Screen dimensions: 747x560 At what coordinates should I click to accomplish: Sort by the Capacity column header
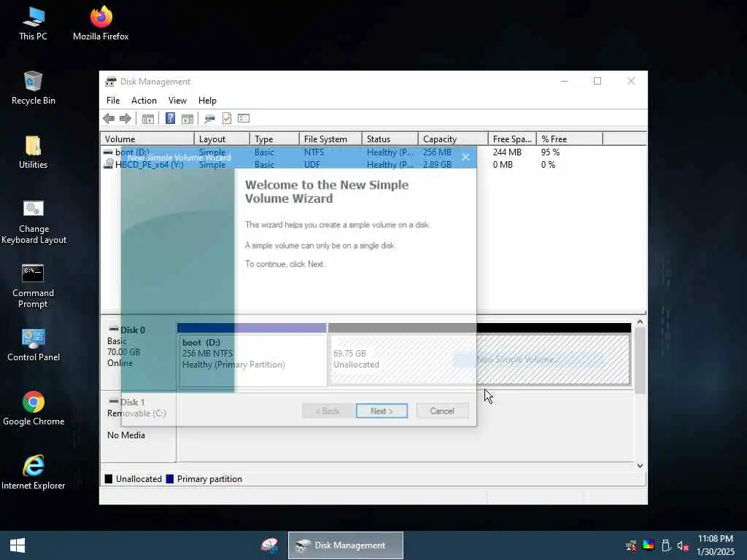tap(453, 139)
